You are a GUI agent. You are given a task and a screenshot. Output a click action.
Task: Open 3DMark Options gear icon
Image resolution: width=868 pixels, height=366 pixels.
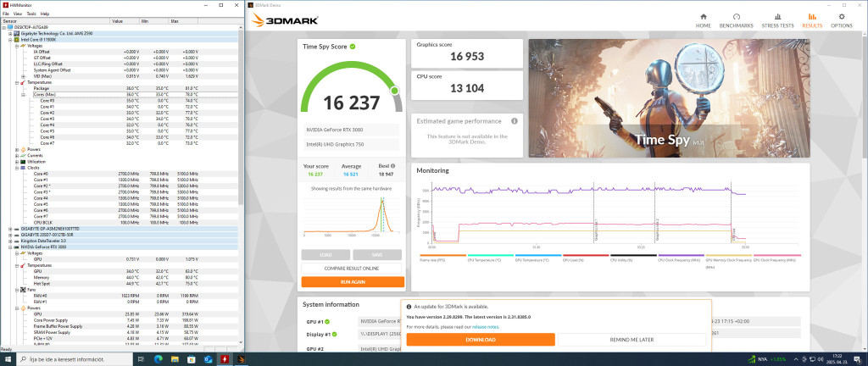[840, 20]
